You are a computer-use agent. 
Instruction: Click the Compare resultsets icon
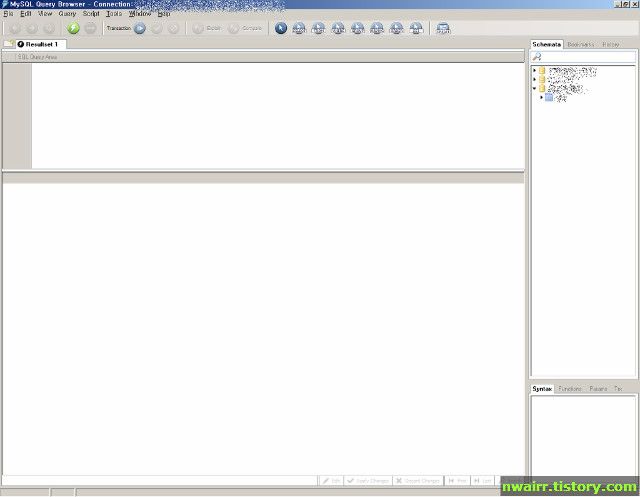tap(233, 28)
